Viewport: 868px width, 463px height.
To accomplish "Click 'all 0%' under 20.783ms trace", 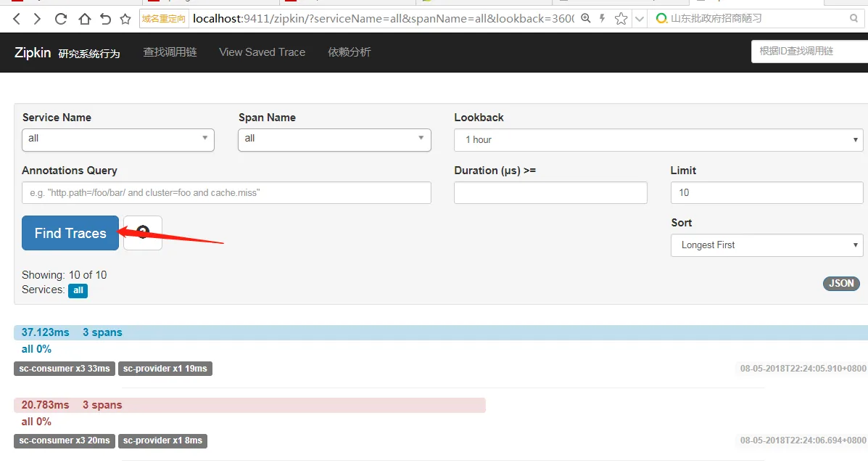I will 36,422.
